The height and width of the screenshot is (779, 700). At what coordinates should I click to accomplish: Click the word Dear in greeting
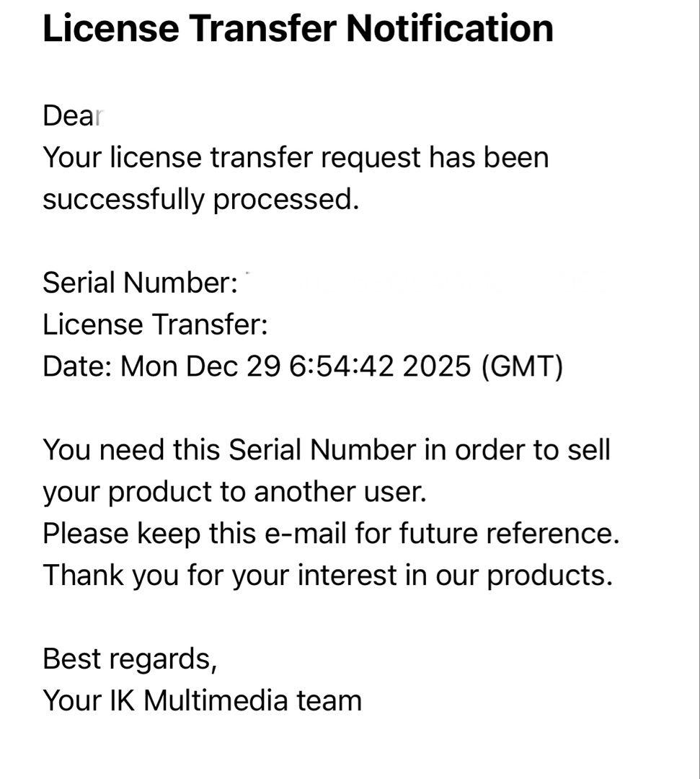72,115
